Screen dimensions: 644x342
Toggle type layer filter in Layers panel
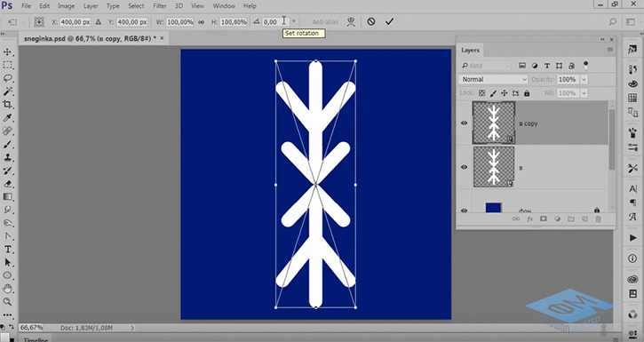pos(547,65)
